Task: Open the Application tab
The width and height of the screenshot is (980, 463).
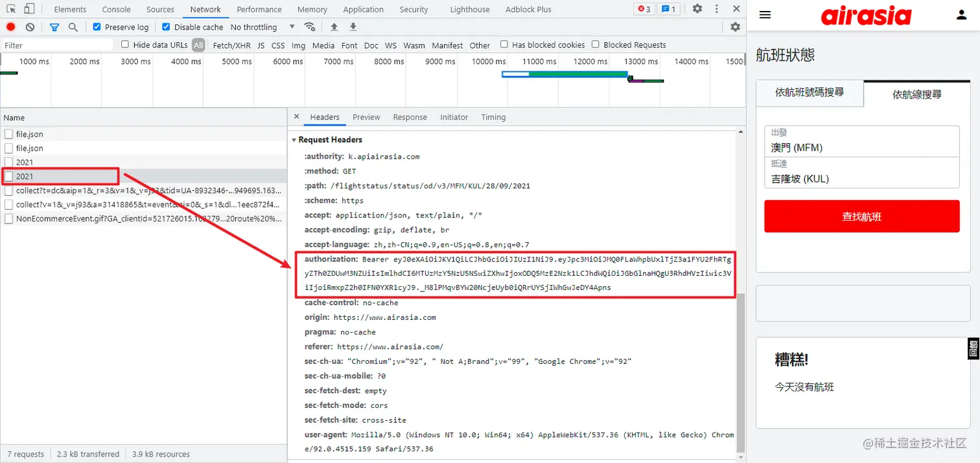Action: coord(364,10)
